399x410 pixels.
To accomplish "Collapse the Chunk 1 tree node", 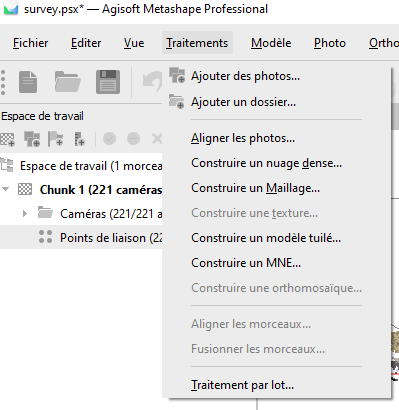I will [x=5, y=189].
